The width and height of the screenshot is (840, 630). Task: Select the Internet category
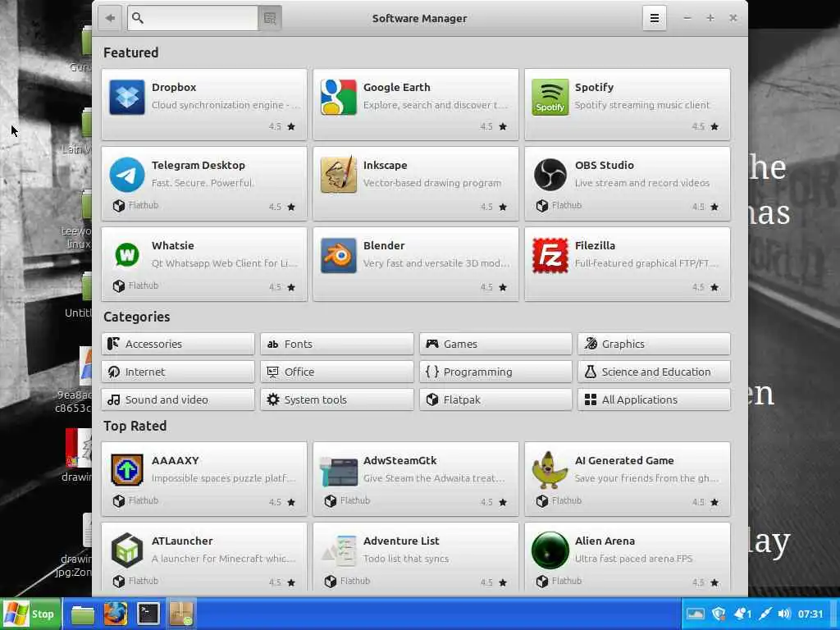coord(178,372)
